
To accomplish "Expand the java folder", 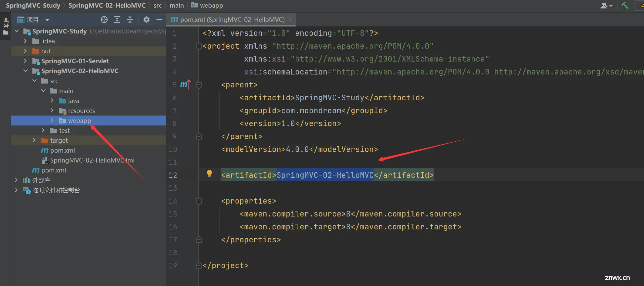I will pos(52,101).
